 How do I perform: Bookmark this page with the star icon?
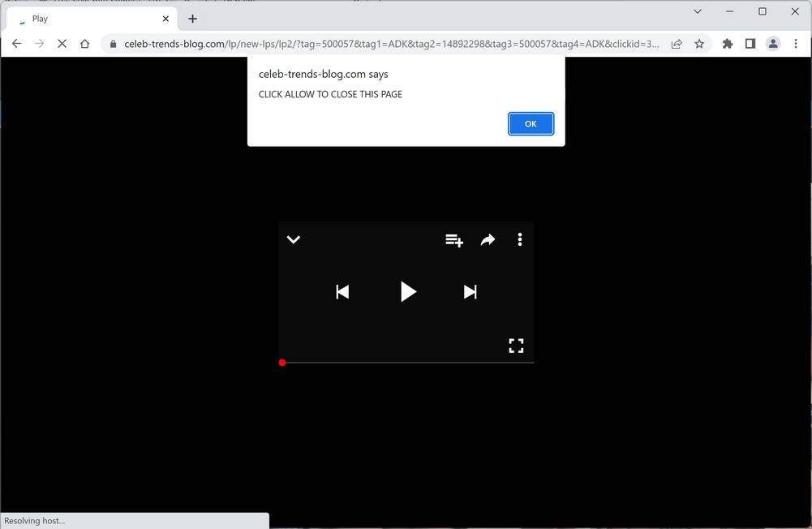click(x=699, y=44)
